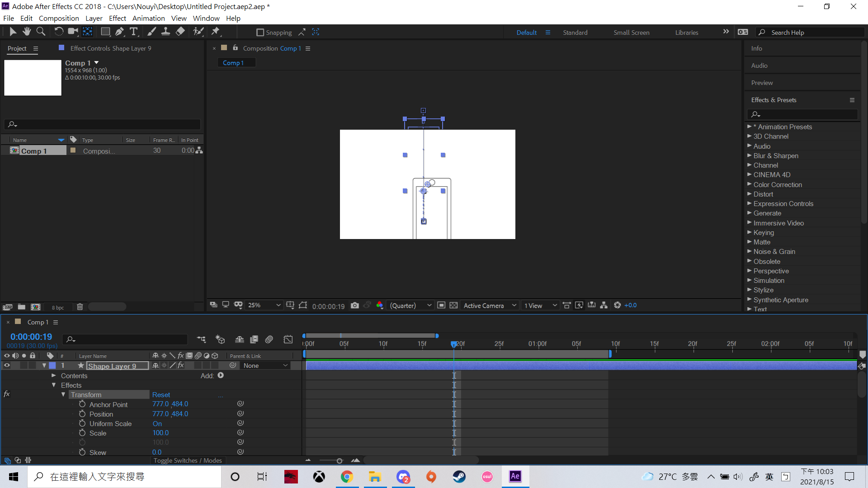Hide Shape Layer 9 with eye icon
The image size is (868, 488).
click(x=7, y=366)
